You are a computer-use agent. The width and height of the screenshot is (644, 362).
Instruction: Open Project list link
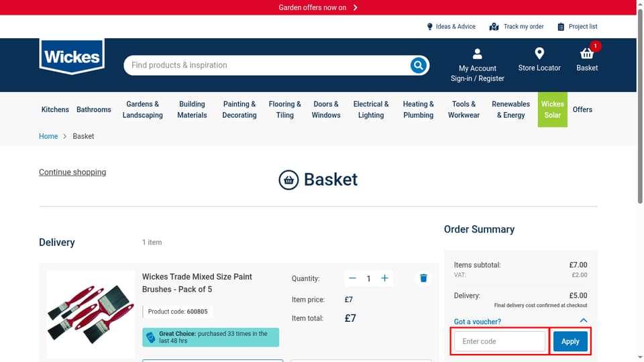(583, 27)
